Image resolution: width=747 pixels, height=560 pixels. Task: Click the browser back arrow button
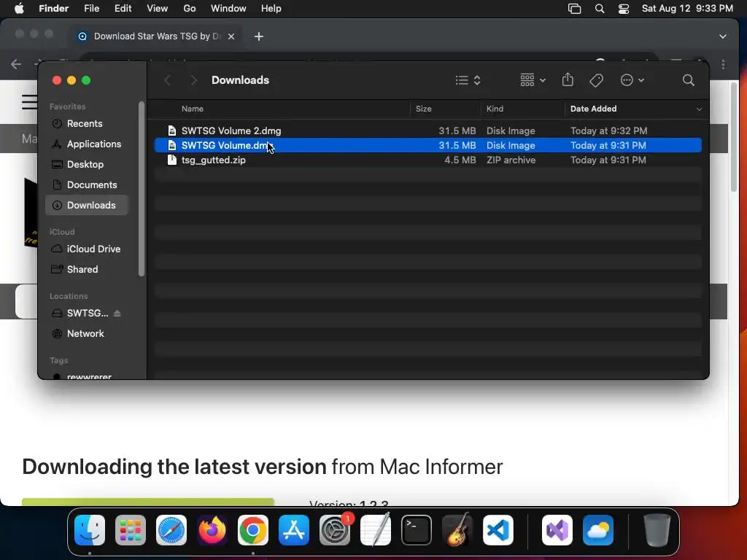coord(16,64)
